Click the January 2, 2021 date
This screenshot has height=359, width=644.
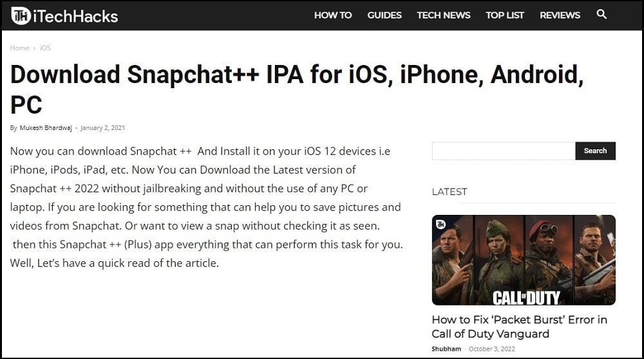pos(102,128)
